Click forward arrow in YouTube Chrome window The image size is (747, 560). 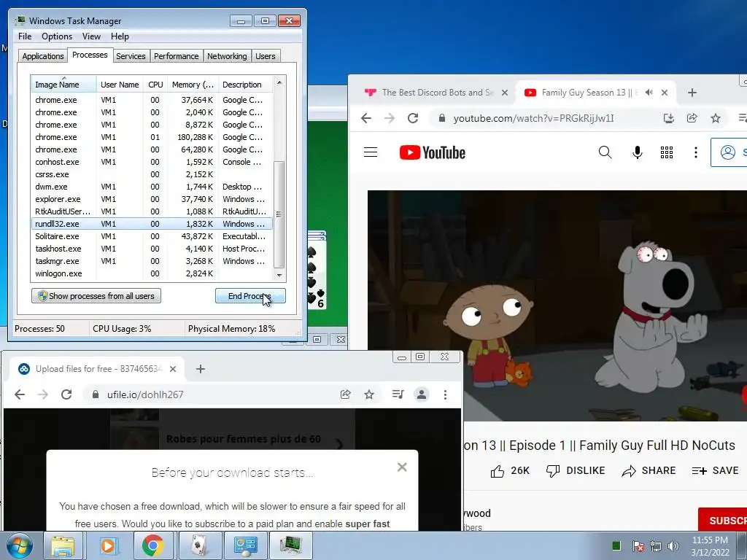click(390, 118)
